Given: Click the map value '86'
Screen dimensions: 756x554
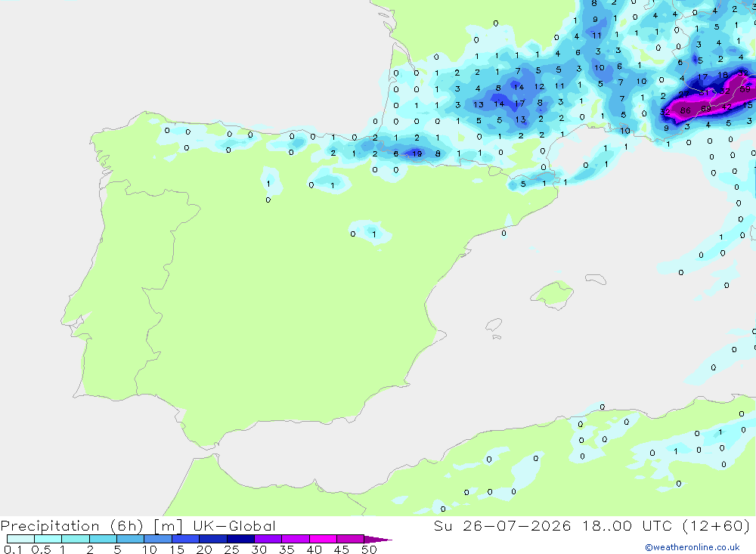Looking at the screenshot, I should tap(685, 111).
